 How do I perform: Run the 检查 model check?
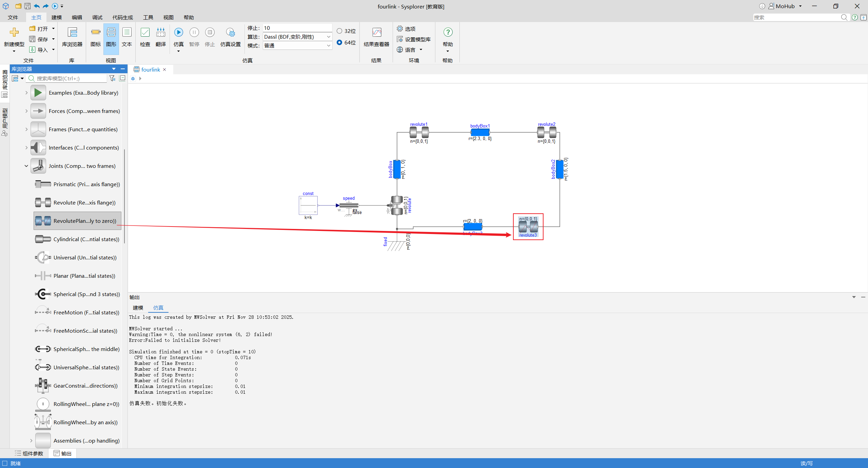[x=145, y=37]
